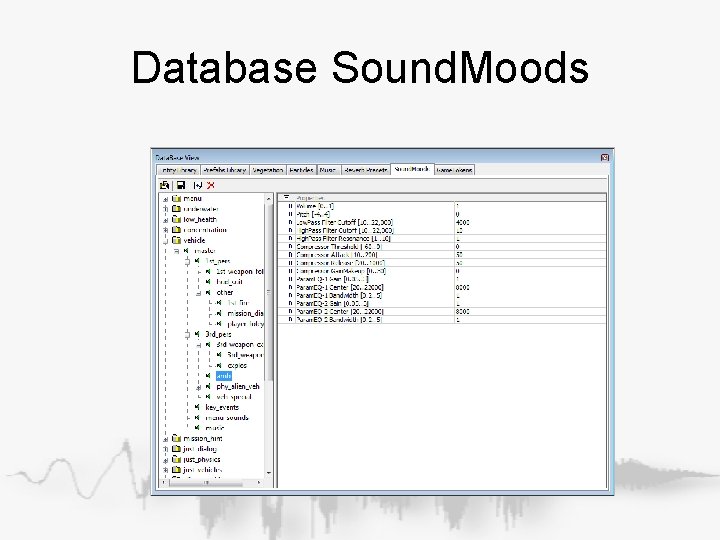Expand the low_health folder node

(x=166, y=219)
